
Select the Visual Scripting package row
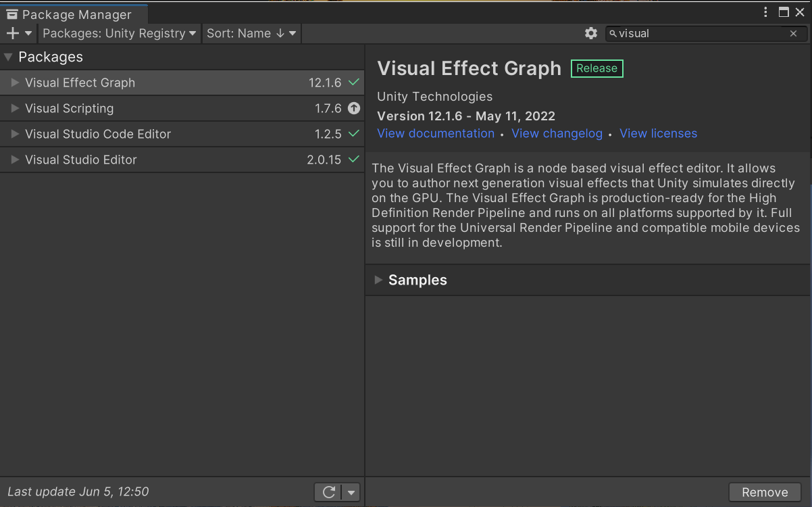182,108
